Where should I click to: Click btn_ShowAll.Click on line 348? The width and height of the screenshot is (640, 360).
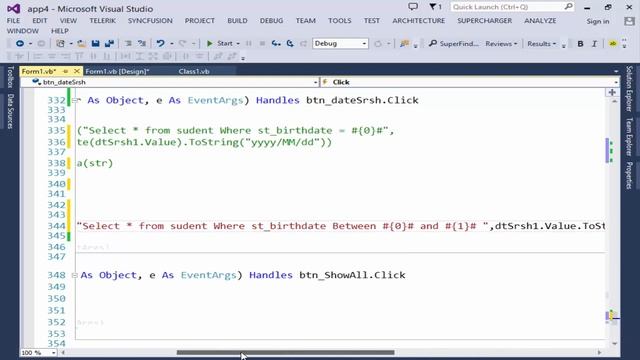tap(352, 275)
